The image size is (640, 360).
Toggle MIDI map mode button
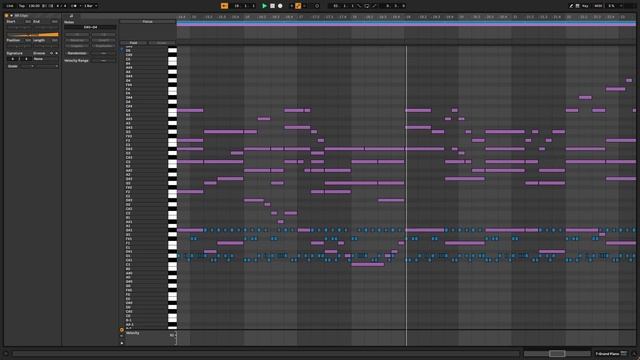[x=598, y=6]
